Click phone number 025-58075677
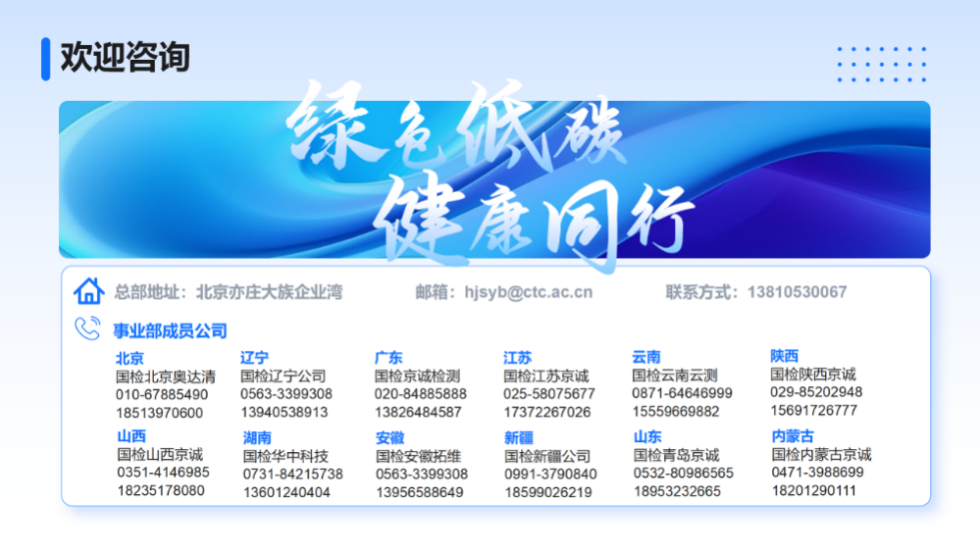Image resolution: width=980 pixels, height=551 pixels. (549, 394)
